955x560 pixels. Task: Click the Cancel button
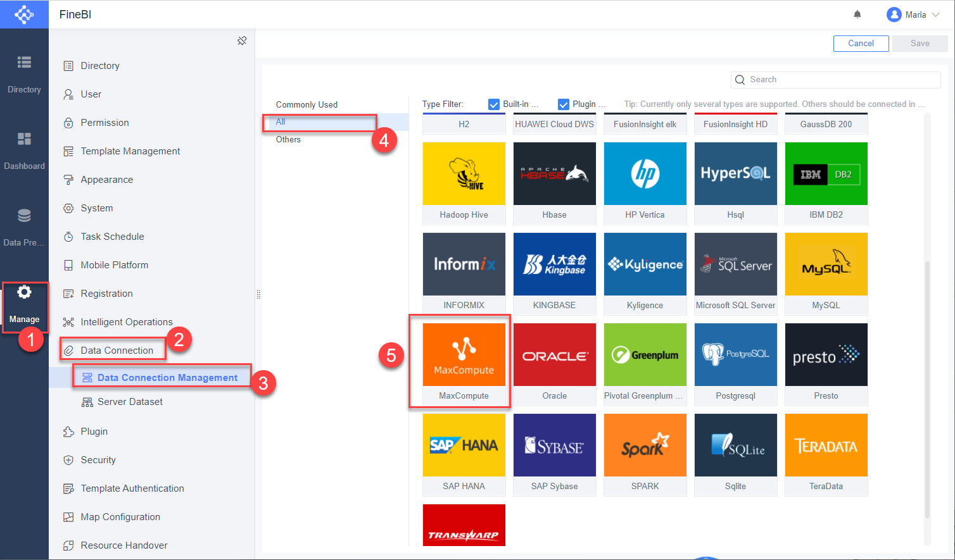[x=861, y=44]
